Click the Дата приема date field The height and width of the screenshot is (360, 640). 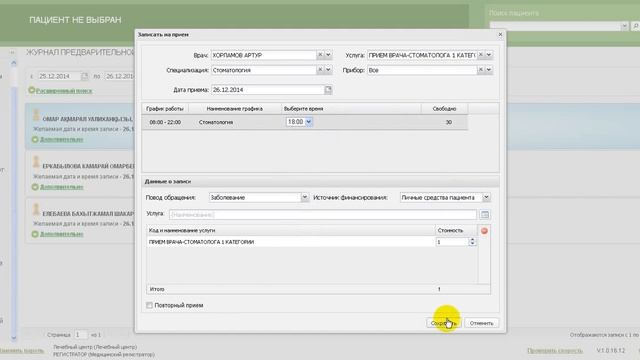tap(268, 89)
